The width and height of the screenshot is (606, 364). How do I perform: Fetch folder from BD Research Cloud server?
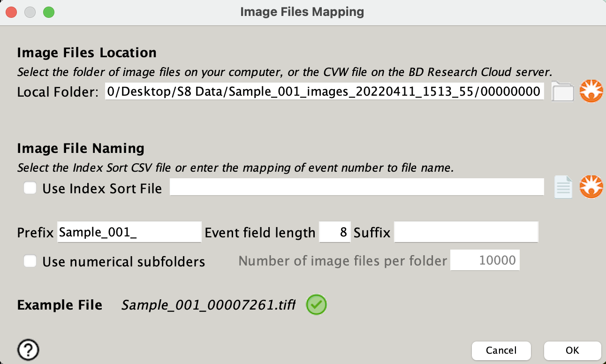click(591, 91)
